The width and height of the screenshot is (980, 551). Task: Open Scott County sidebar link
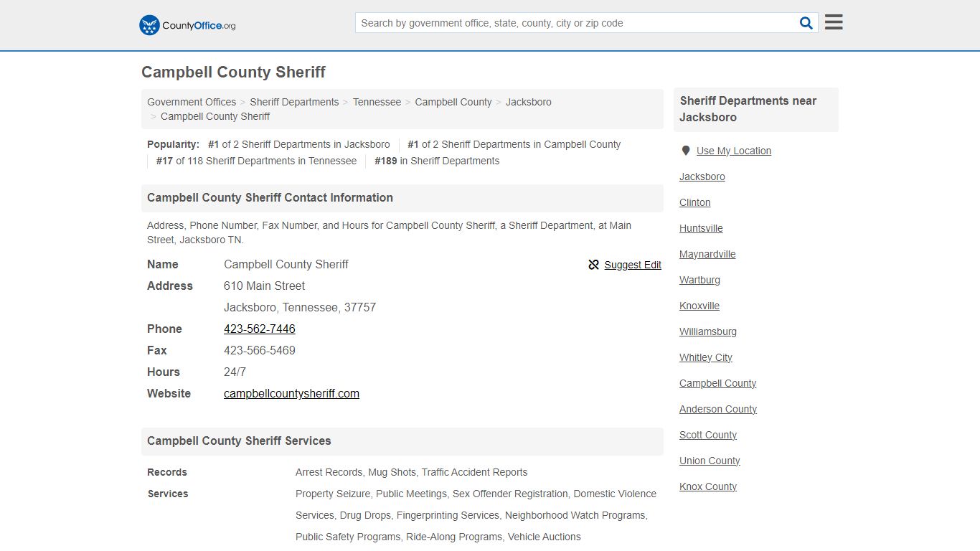(x=708, y=435)
